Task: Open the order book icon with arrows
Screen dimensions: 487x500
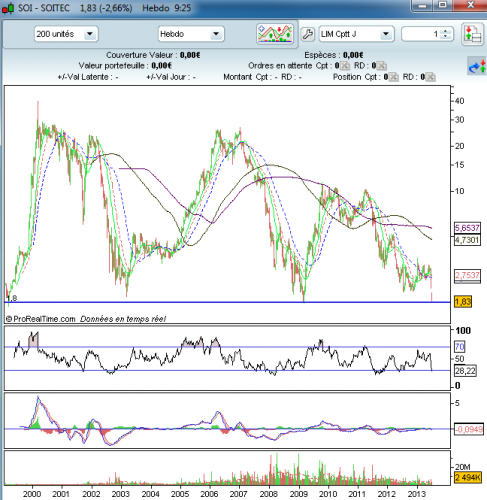Action: coord(473,34)
